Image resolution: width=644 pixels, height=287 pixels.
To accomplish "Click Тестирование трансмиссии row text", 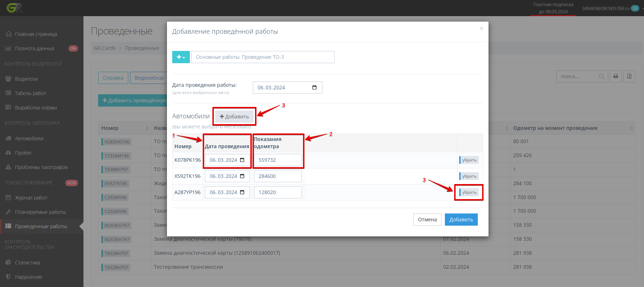I will pyautogui.click(x=188, y=267).
